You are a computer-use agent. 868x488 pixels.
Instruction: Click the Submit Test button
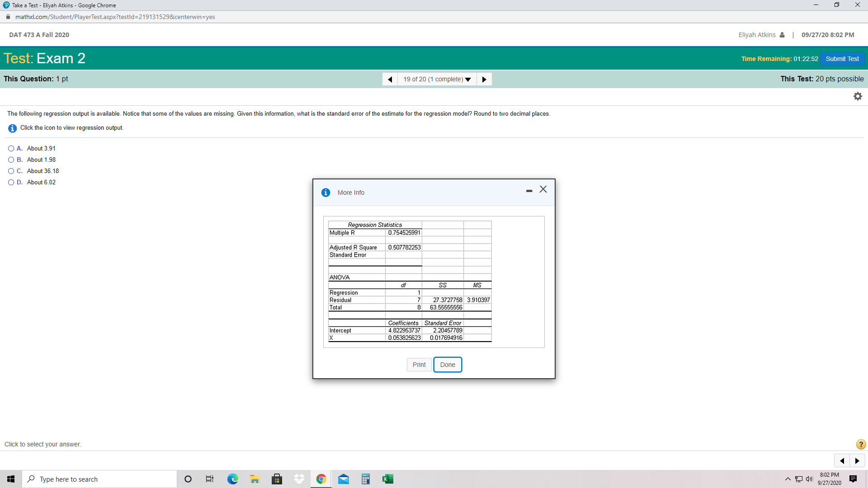[x=842, y=59]
